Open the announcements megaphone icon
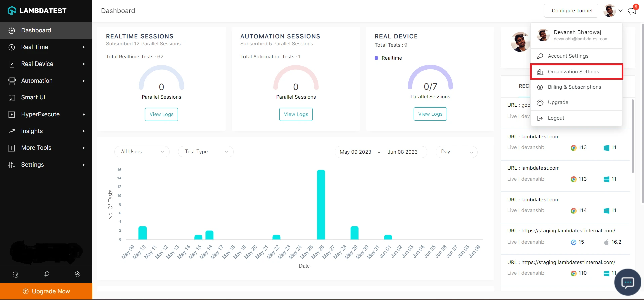The height and width of the screenshot is (300, 644). coord(632,11)
